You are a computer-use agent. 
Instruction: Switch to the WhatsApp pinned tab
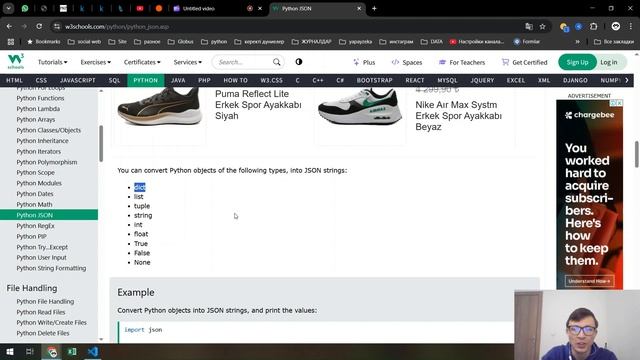[25, 8]
